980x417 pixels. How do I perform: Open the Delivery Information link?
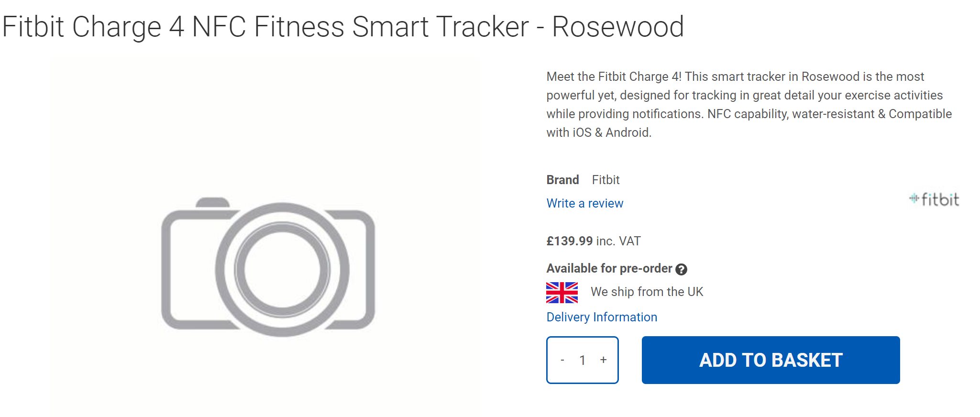tap(601, 317)
